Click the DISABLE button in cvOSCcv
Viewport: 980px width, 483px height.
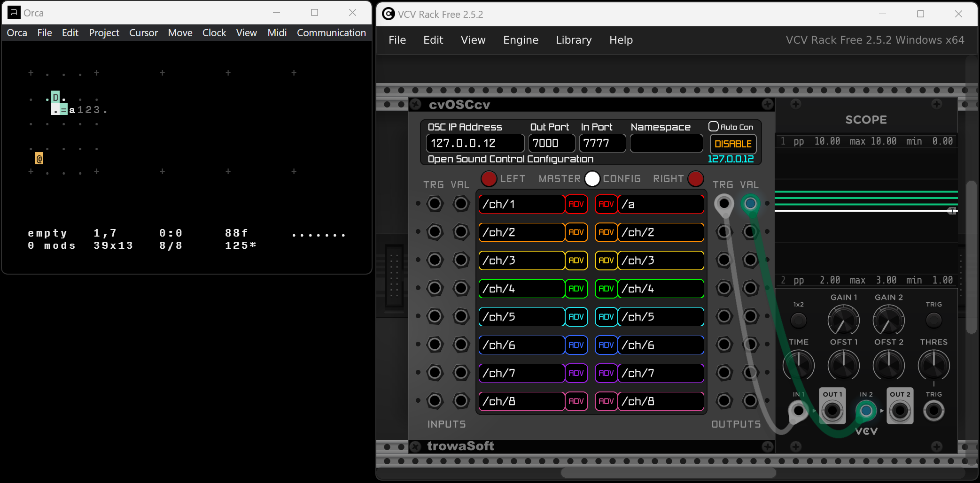733,144
